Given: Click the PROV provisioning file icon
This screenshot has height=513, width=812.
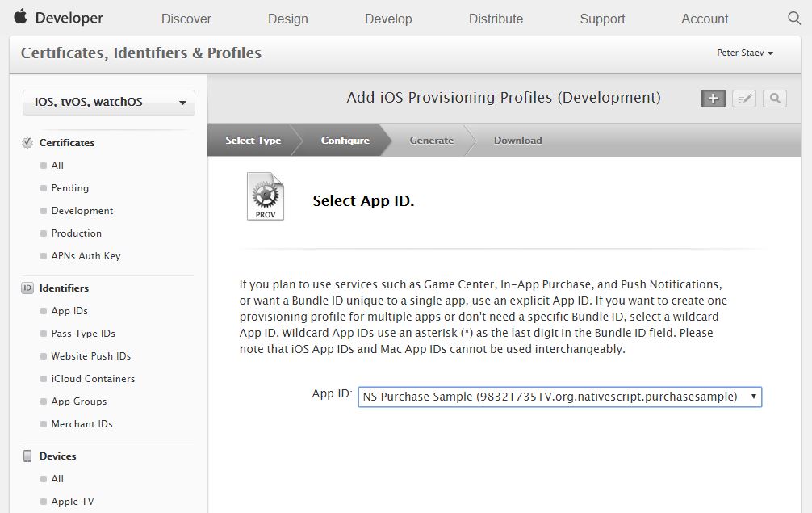Looking at the screenshot, I should pyautogui.click(x=265, y=196).
